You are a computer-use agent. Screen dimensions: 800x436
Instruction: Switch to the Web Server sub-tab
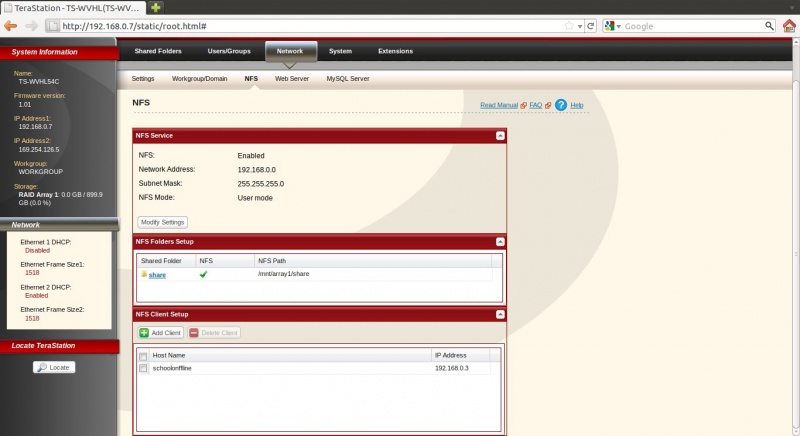click(292, 78)
